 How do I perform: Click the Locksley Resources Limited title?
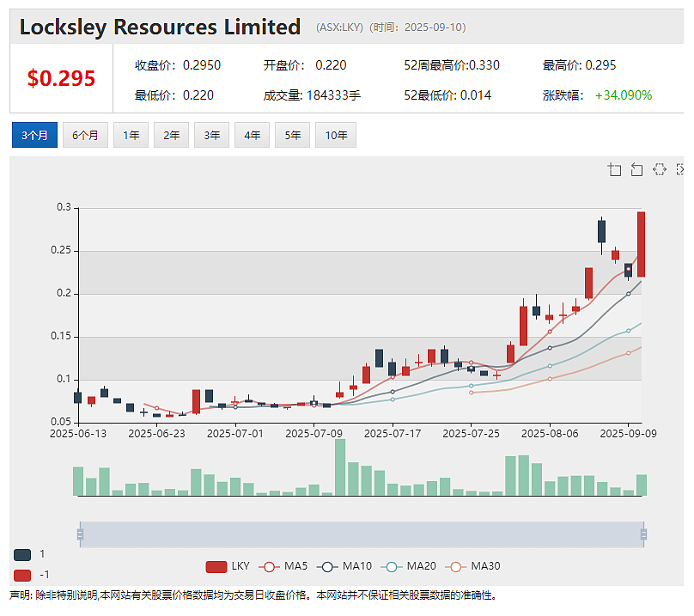(160, 27)
